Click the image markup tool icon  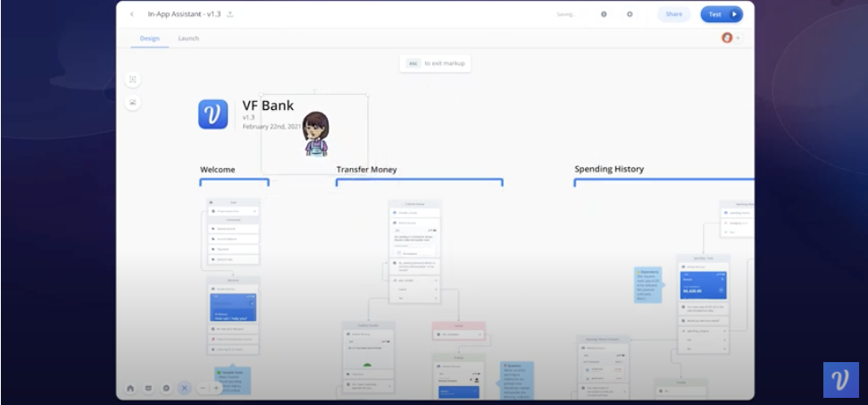(x=132, y=103)
